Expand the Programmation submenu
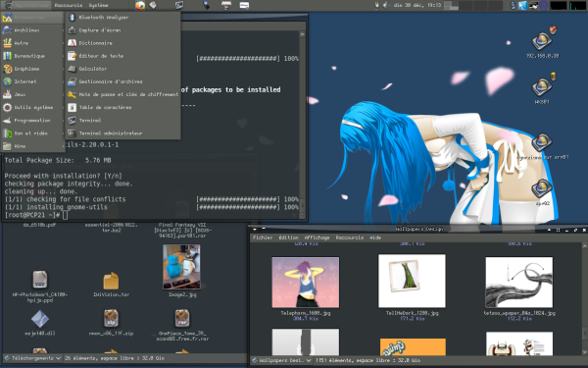Screen dimensions: 588x368 [x=32, y=120]
